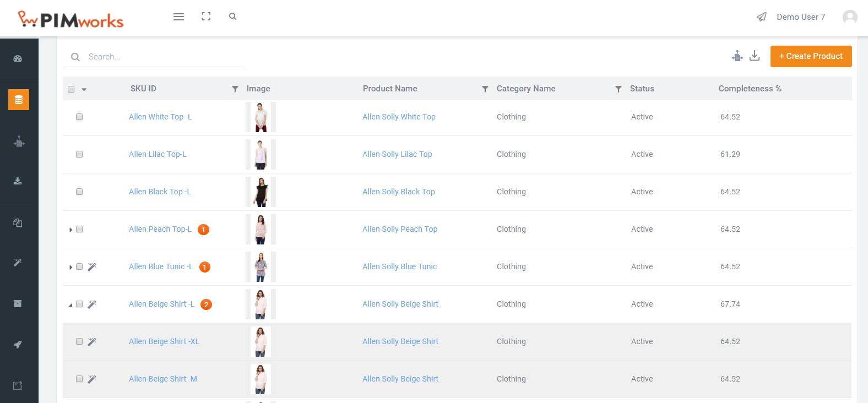Viewport: 868px width, 403px height.
Task: Check the Allen Blue Tunic -L row
Action: pos(79,266)
